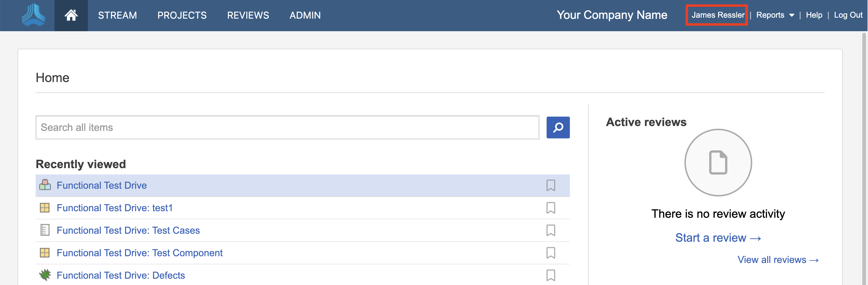868x285 pixels.
Task: Click the Functional Test Drive project icon
Action: coord(45,185)
